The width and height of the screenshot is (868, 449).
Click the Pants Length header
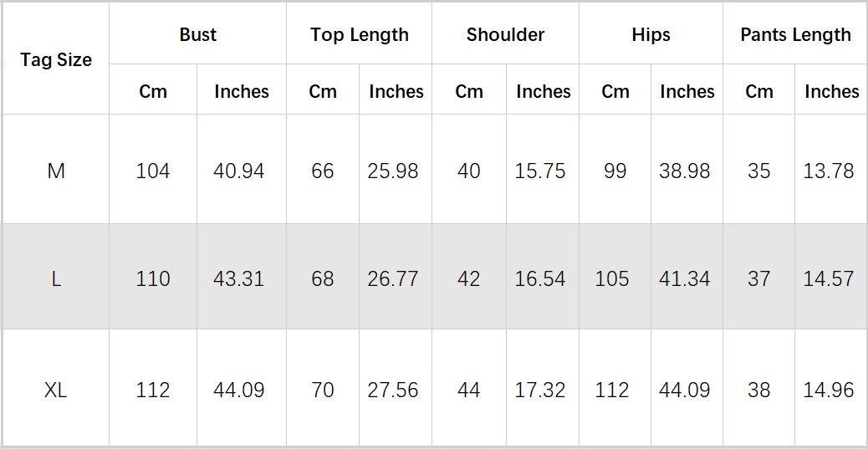[x=795, y=35]
